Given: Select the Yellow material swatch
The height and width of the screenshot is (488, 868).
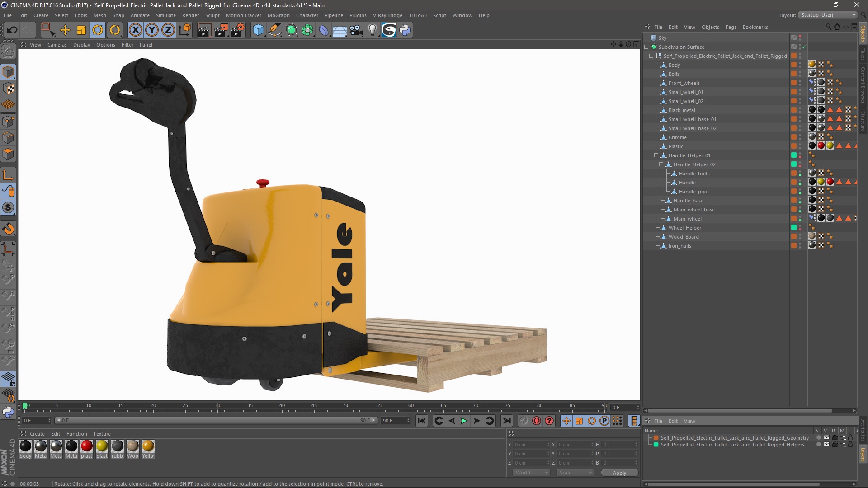Looking at the screenshot, I should (x=148, y=446).
